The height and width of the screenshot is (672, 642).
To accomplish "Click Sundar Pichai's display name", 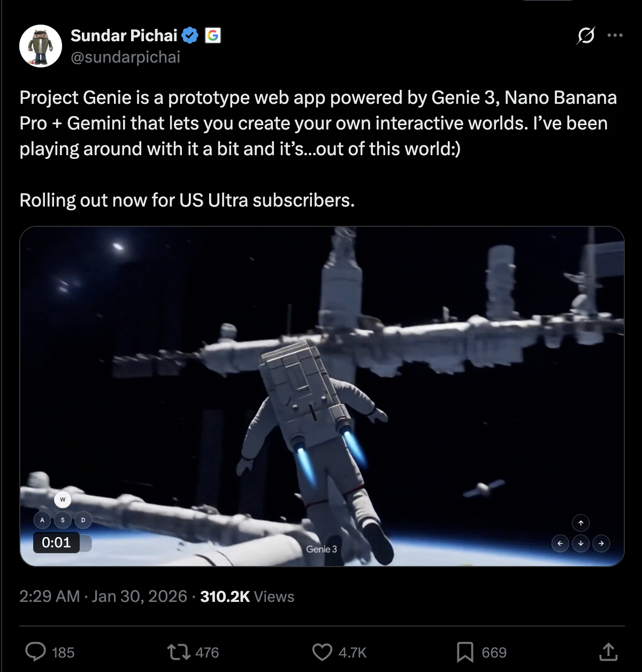I will [124, 35].
